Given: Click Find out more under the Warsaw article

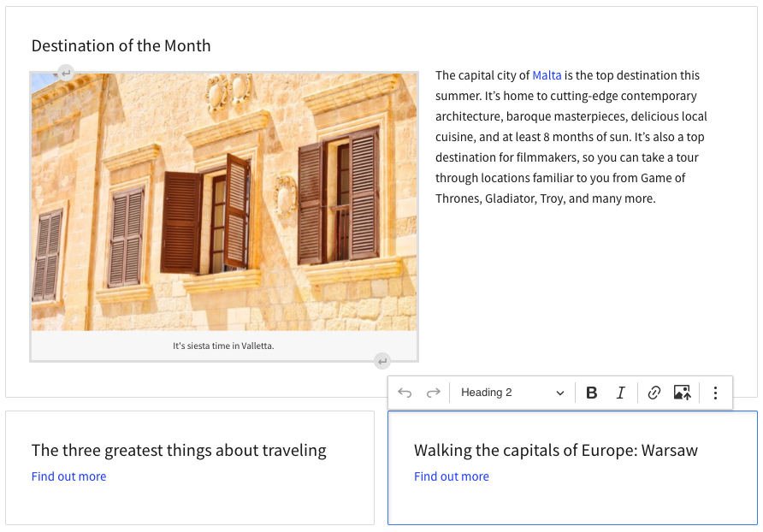Looking at the screenshot, I should click(452, 476).
